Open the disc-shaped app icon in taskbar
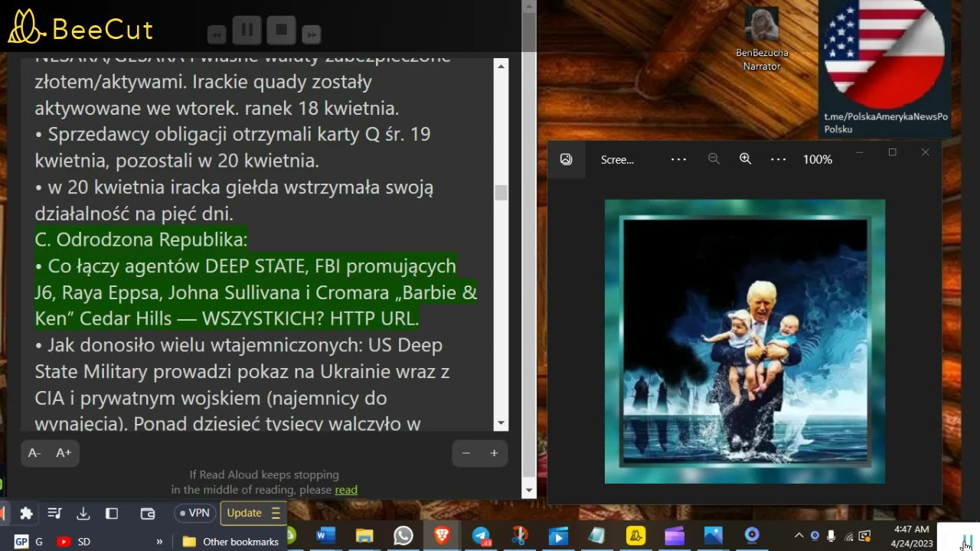This screenshot has height=551, width=980. tap(752, 536)
